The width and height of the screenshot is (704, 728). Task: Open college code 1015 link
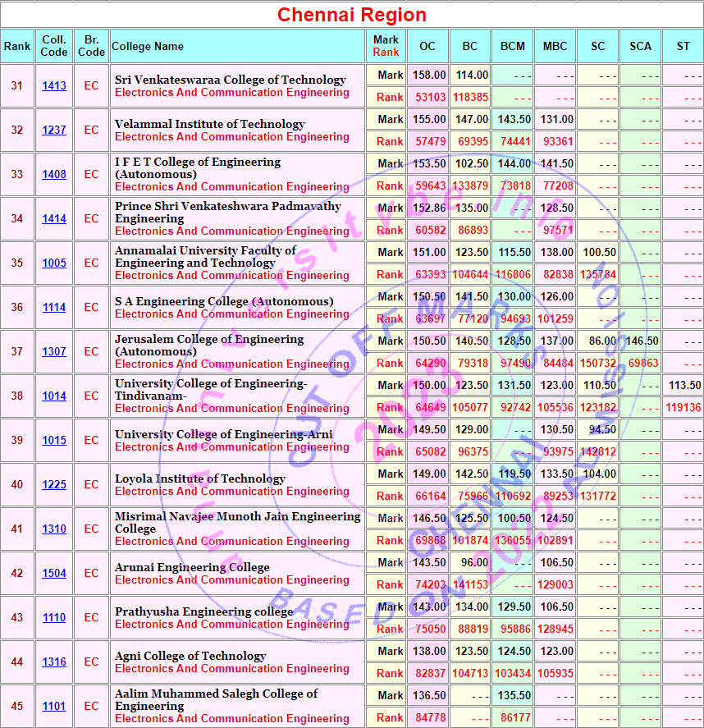point(54,441)
